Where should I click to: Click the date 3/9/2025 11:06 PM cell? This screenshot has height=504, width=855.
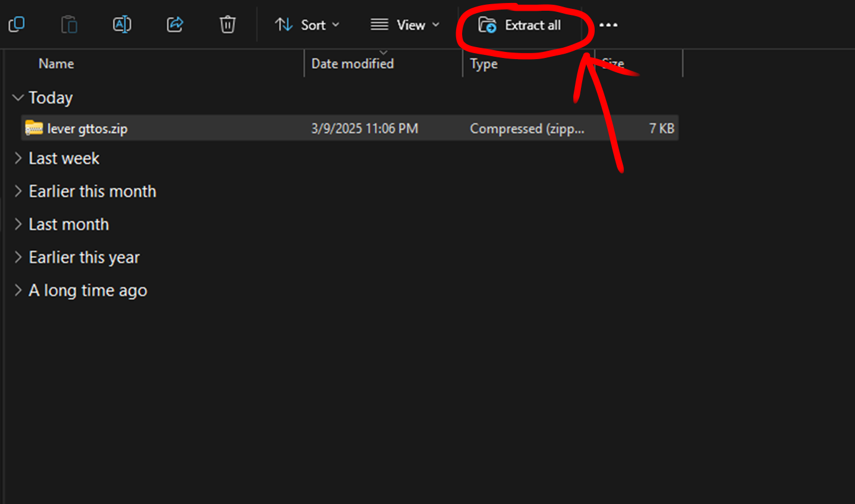click(364, 128)
